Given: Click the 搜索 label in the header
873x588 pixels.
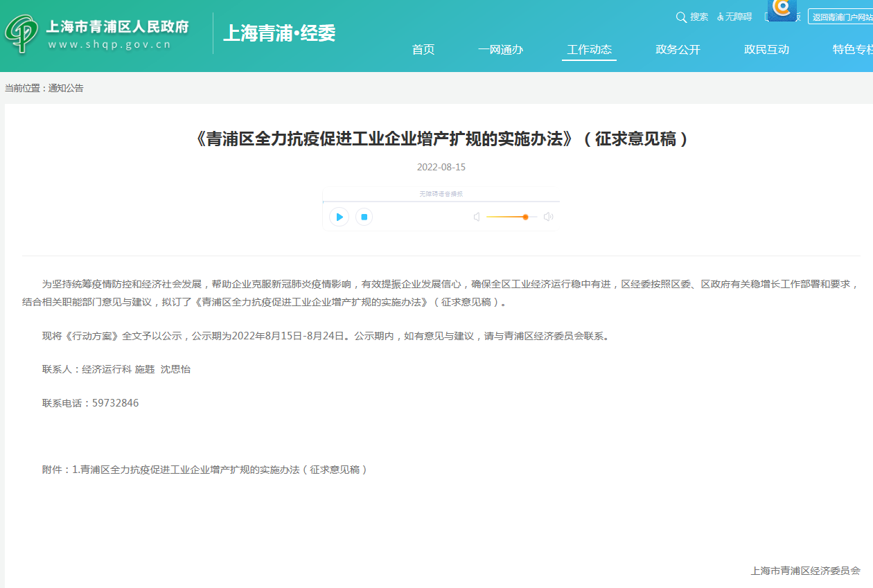Looking at the screenshot, I should coord(699,17).
